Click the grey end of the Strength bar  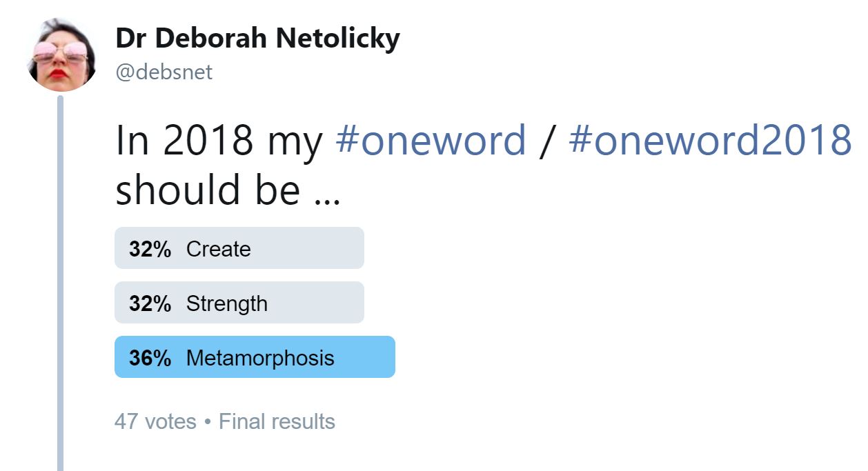tap(345, 303)
